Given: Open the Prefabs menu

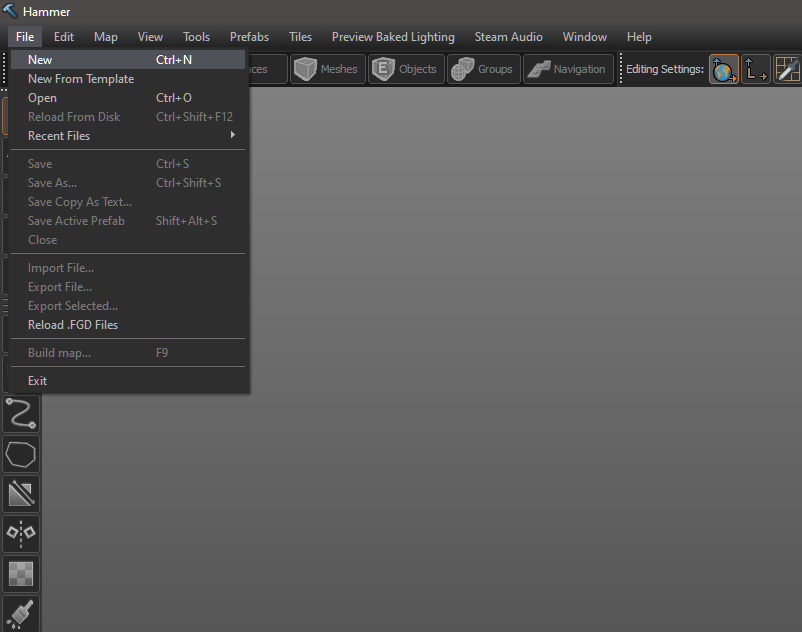Looking at the screenshot, I should [x=249, y=37].
